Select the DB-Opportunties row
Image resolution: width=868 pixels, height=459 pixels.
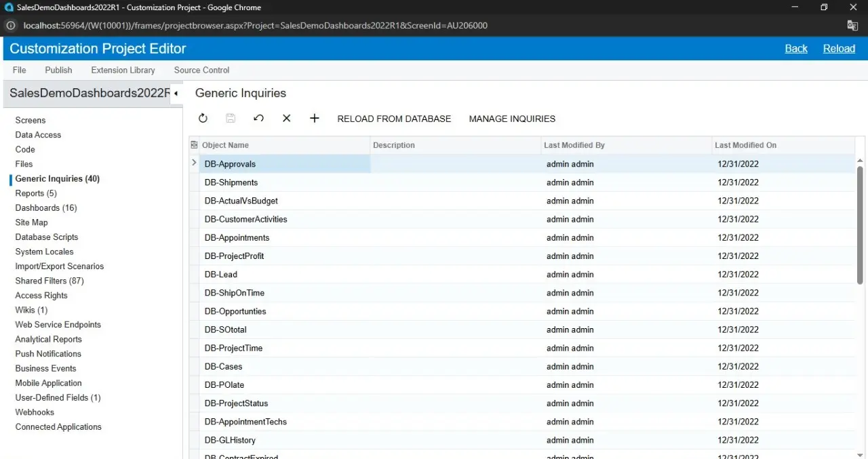522,311
